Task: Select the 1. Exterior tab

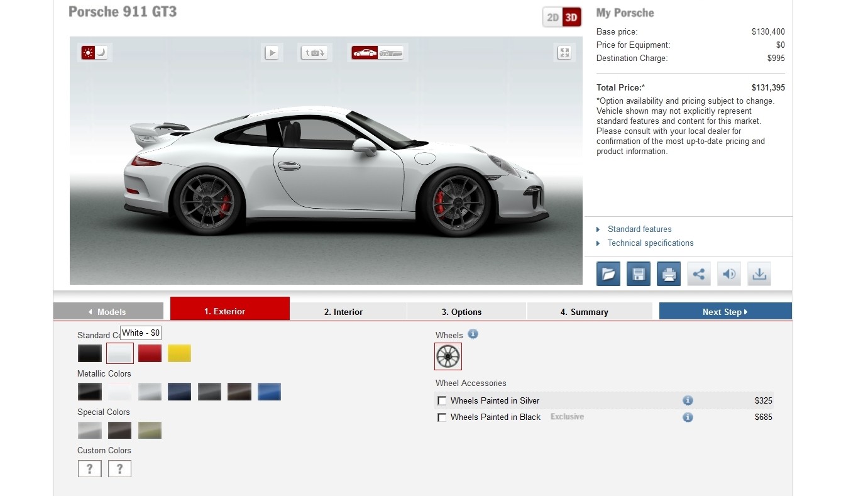Action: coord(230,309)
